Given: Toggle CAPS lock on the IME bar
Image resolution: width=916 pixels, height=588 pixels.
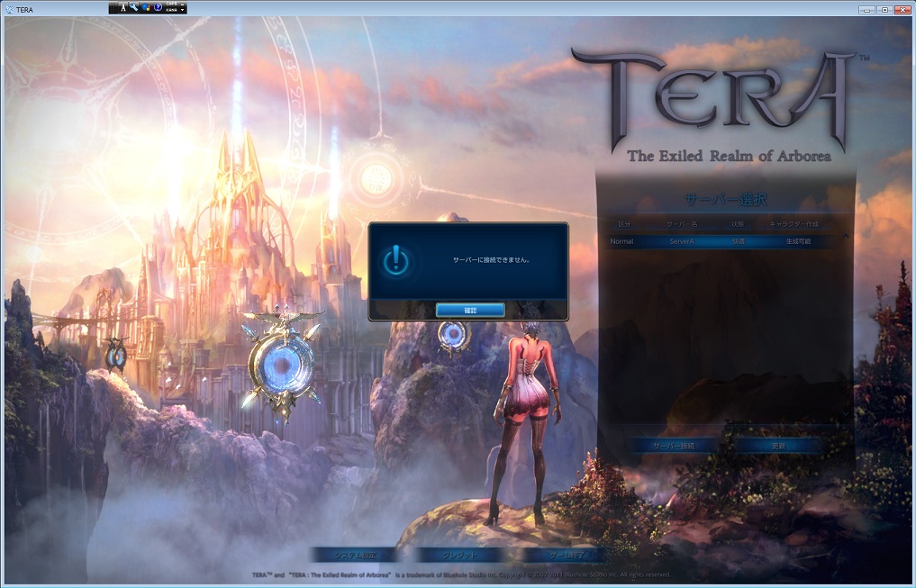Looking at the screenshot, I should [172, 5].
